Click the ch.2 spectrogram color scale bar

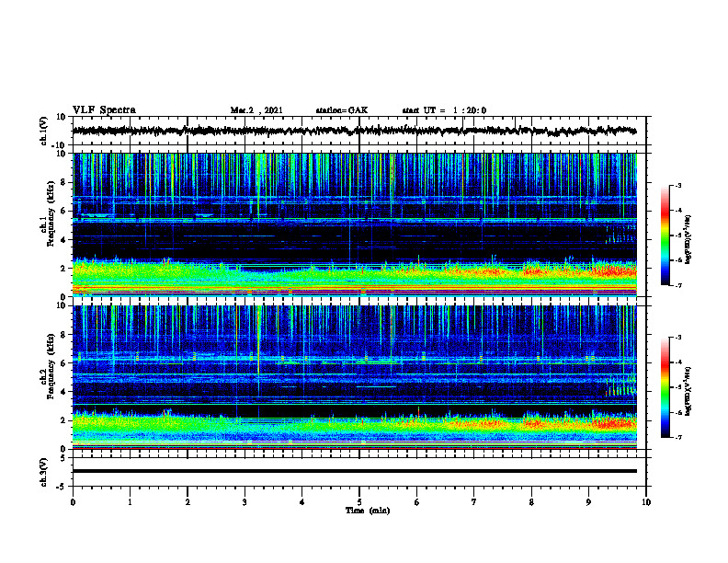coord(665,387)
